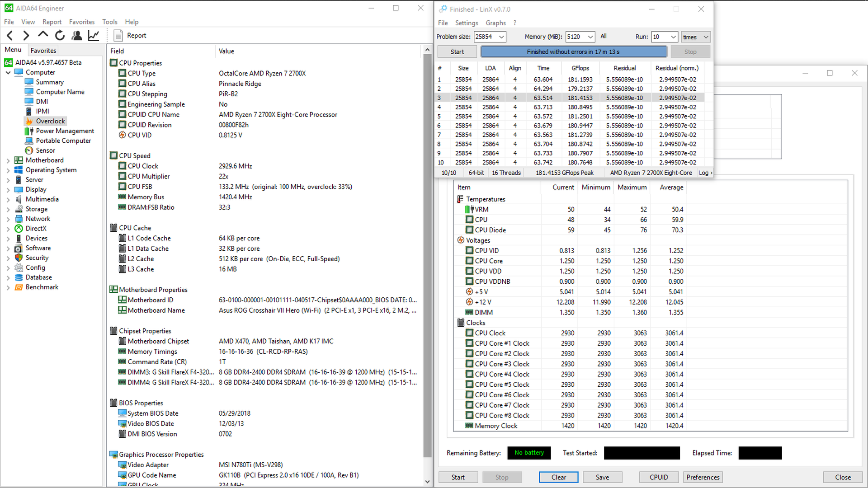Expand the Server tree node

coord(8,180)
